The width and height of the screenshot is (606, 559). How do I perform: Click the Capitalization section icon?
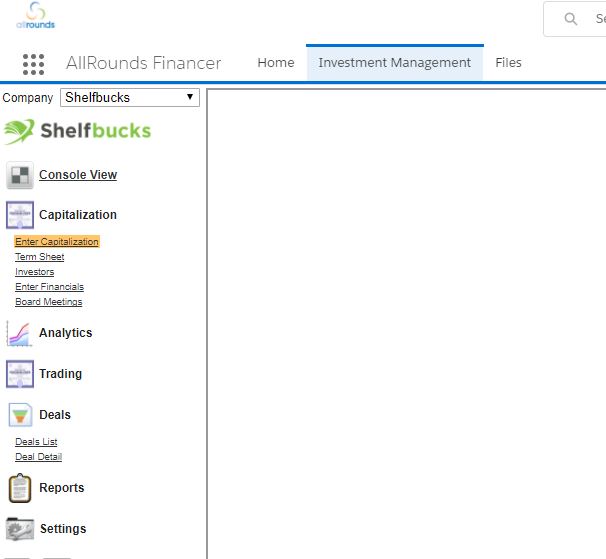coord(20,215)
